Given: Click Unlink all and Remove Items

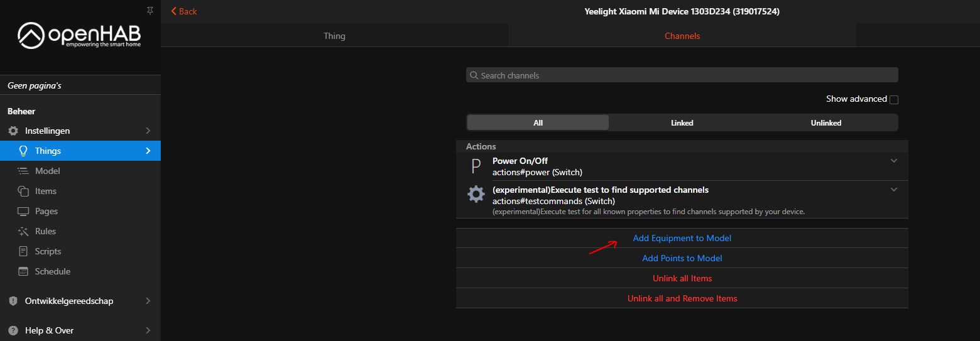Looking at the screenshot, I should tap(682, 298).
